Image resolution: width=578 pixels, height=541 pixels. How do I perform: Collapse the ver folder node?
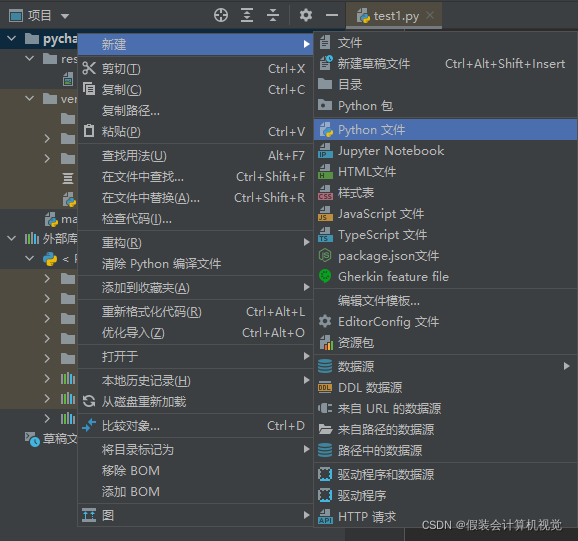click(x=29, y=98)
